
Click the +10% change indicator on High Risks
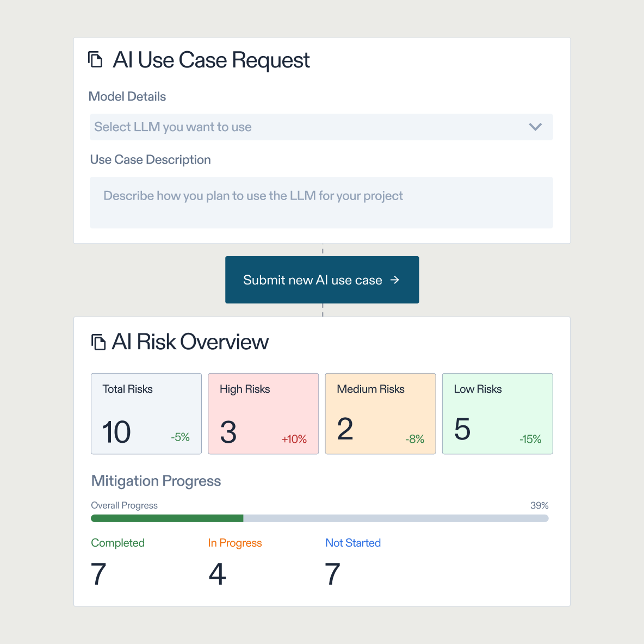point(294,439)
